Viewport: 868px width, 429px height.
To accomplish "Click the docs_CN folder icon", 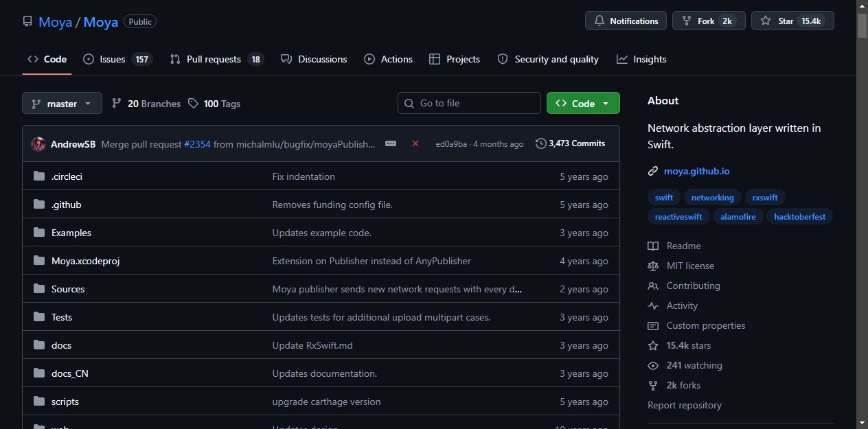I will pyautogui.click(x=39, y=373).
